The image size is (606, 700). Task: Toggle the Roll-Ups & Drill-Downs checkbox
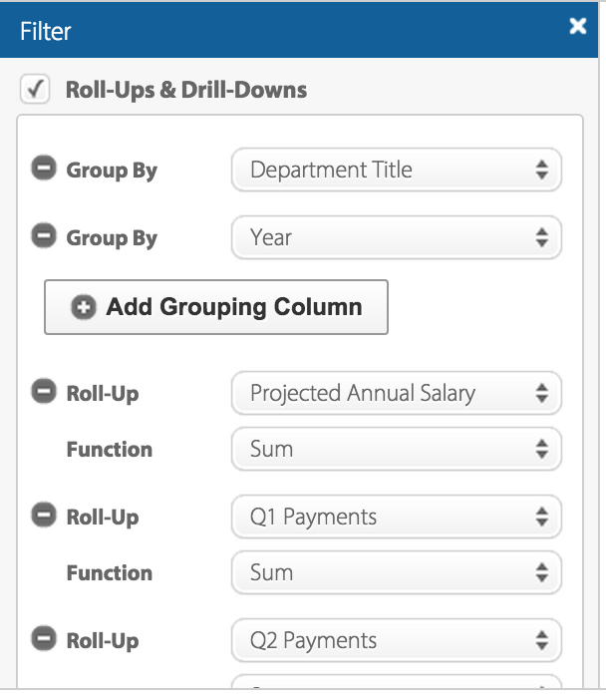pos(35,90)
